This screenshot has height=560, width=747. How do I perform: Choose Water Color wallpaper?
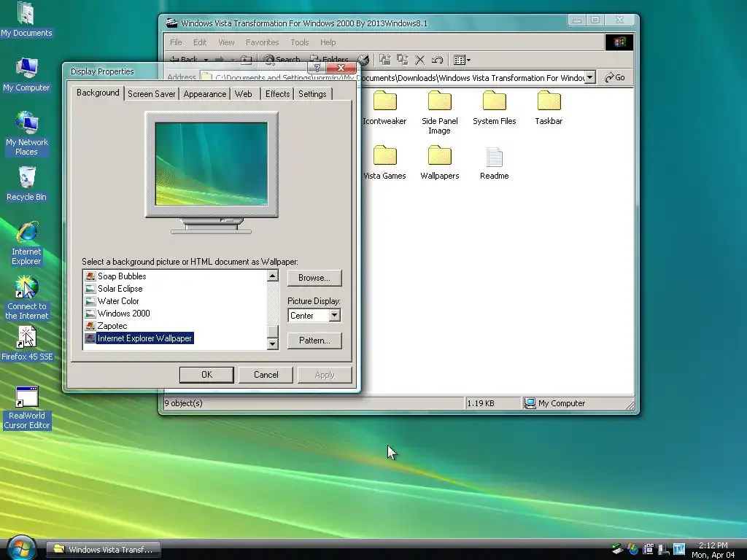pyautogui.click(x=118, y=301)
